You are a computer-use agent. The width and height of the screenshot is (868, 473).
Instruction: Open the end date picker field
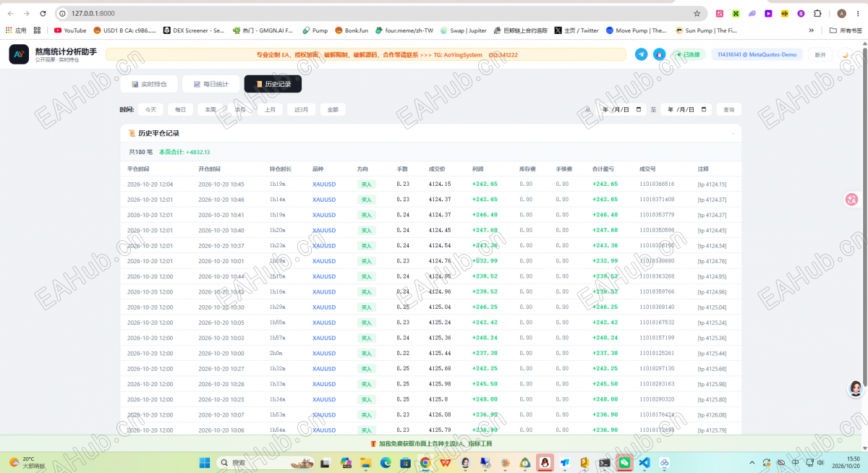tap(686, 110)
